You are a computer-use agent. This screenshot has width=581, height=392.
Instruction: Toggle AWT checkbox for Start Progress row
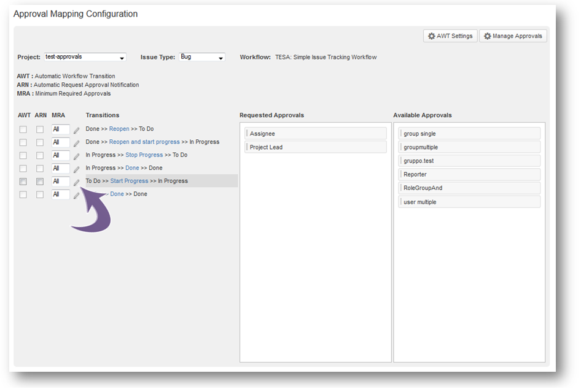[x=23, y=182]
